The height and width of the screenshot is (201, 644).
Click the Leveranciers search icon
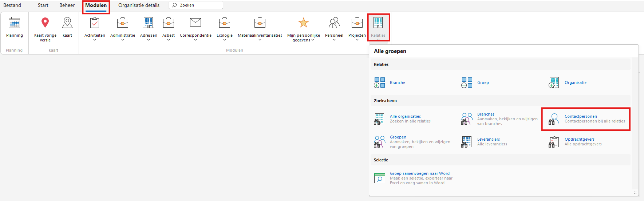(x=466, y=142)
